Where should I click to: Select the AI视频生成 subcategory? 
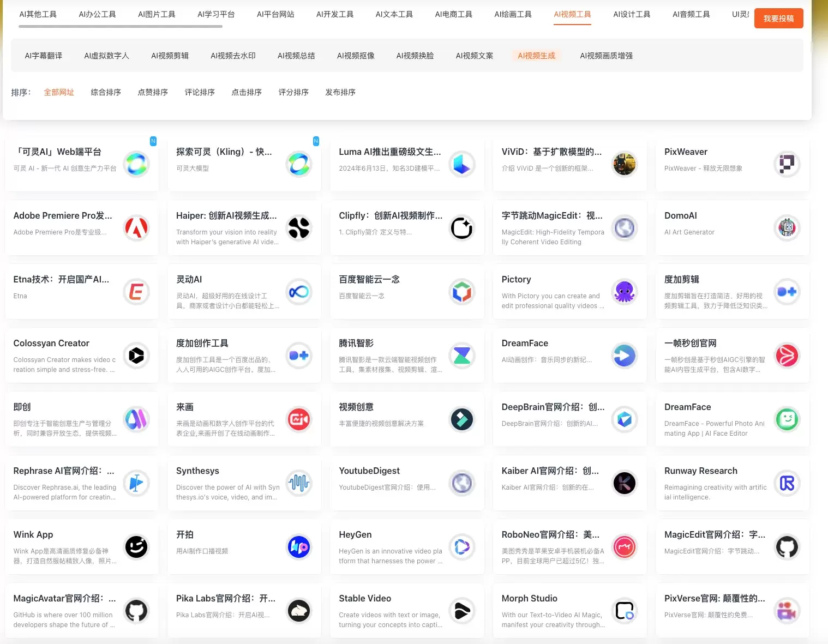point(537,56)
